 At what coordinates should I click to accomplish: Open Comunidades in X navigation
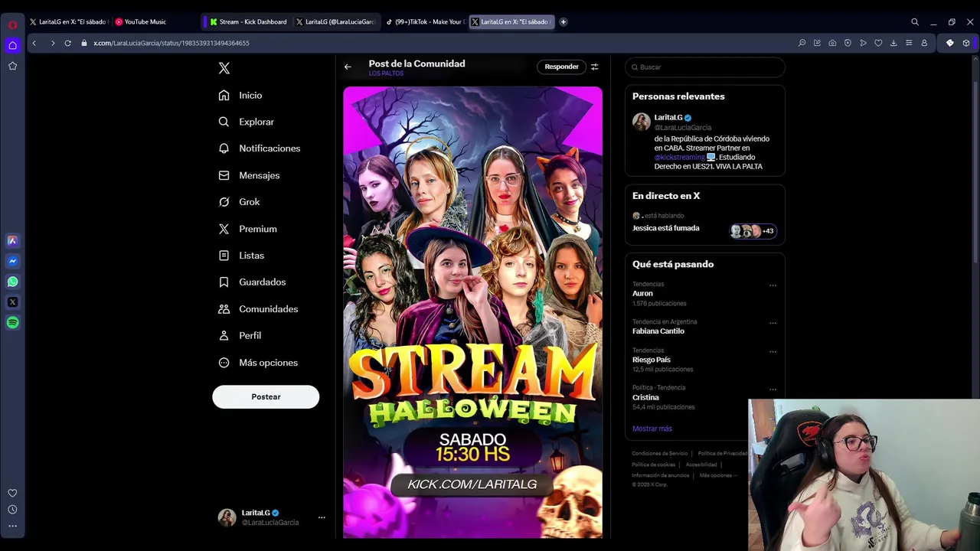[x=258, y=309]
